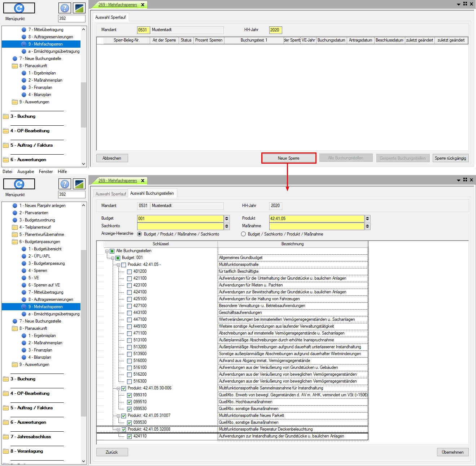This screenshot has width=476, height=466.
Task: Uncheck the 099310 booking entry
Action: pos(129,395)
